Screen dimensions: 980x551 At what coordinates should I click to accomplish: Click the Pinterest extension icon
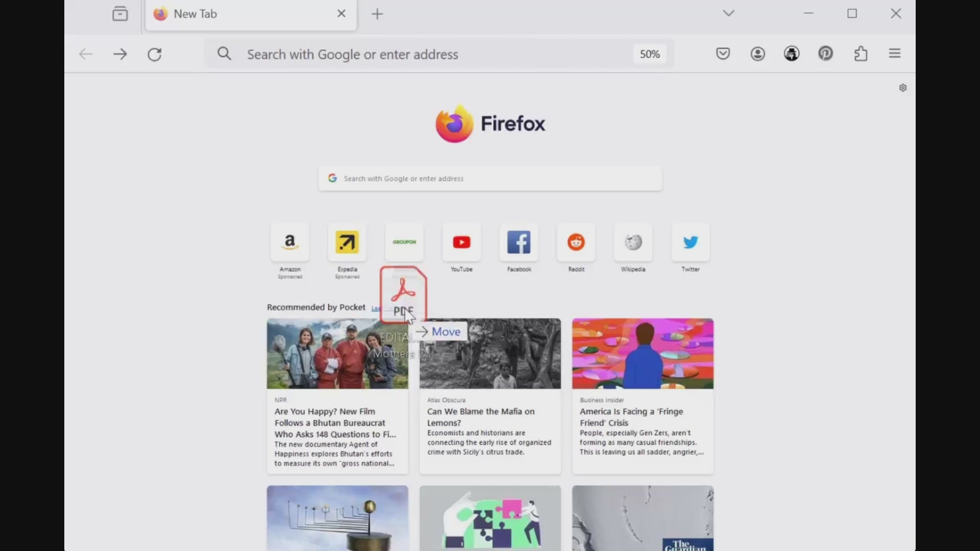tap(825, 54)
